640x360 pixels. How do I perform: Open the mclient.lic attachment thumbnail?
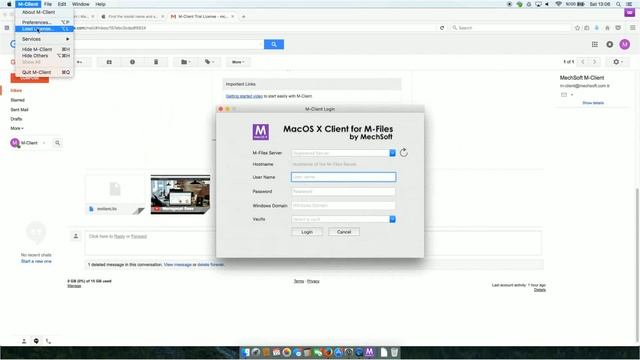(115, 194)
